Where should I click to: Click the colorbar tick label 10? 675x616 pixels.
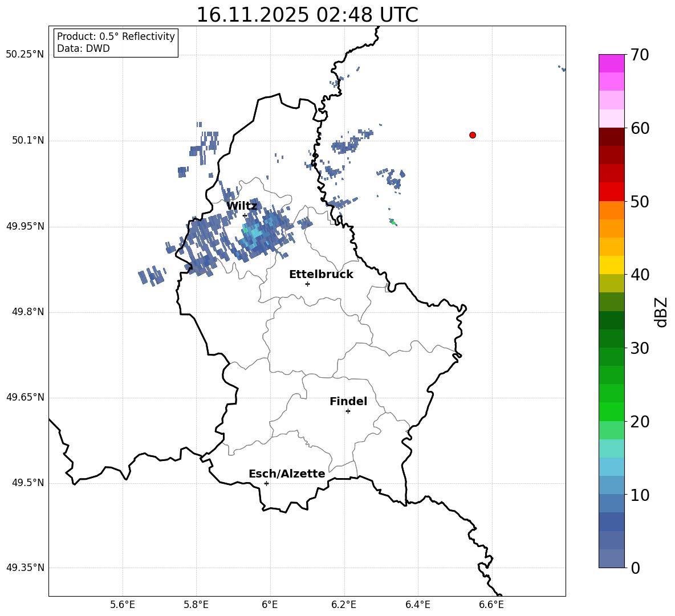click(640, 495)
